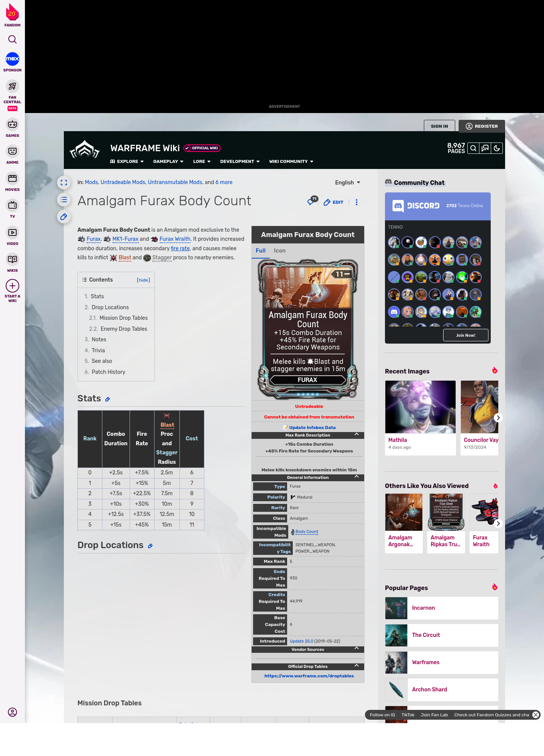The height and width of the screenshot is (756, 544).
Task: Open the Incarnon popular page
Action: tap(442, 608)
